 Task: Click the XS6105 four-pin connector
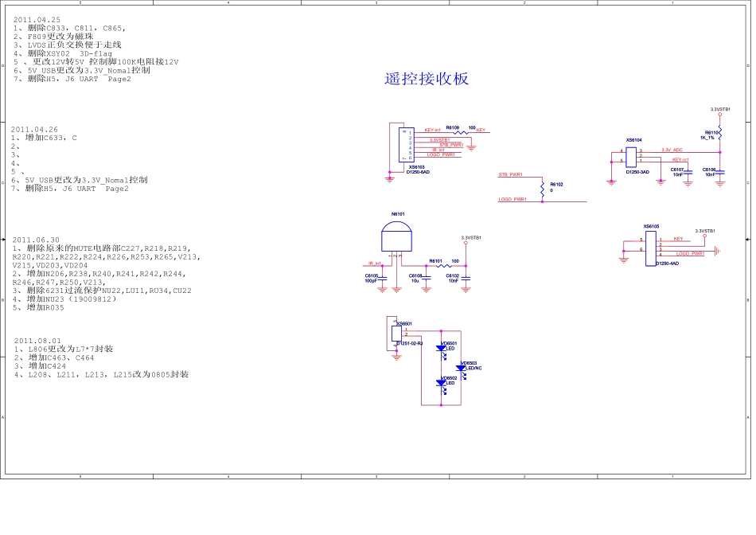coord(650,246)
